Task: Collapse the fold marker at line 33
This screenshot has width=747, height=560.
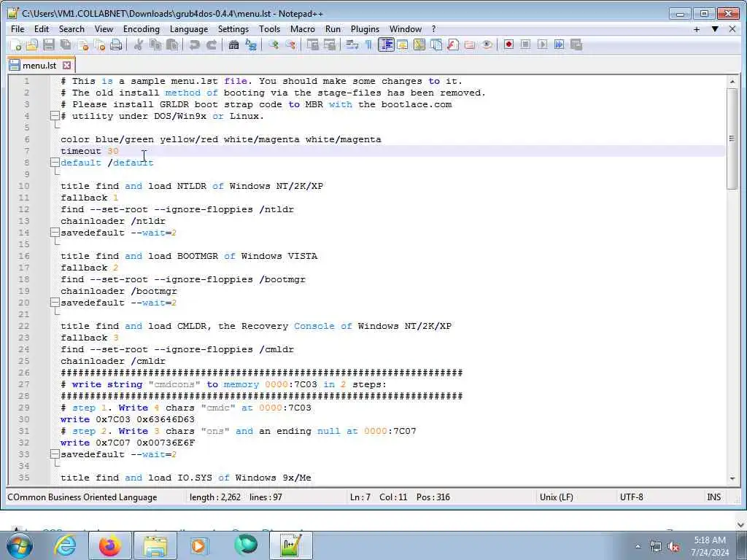Action: (x=55, y=454)
